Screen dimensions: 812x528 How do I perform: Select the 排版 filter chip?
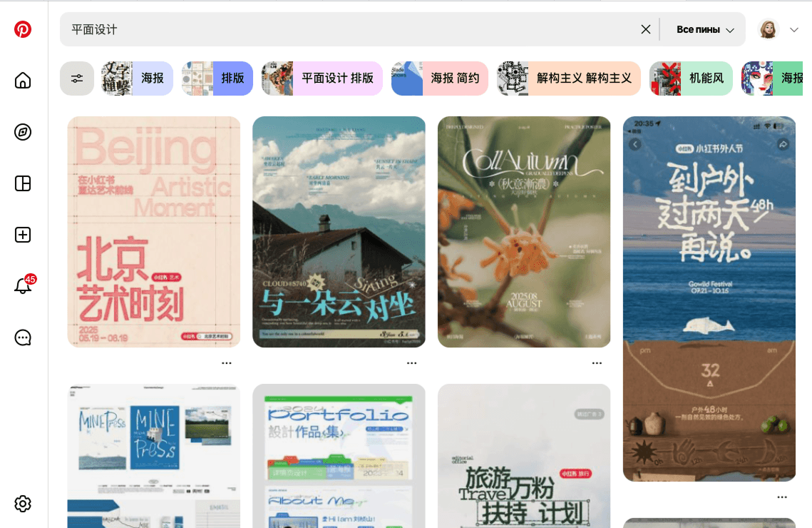(x=217, y=78)
